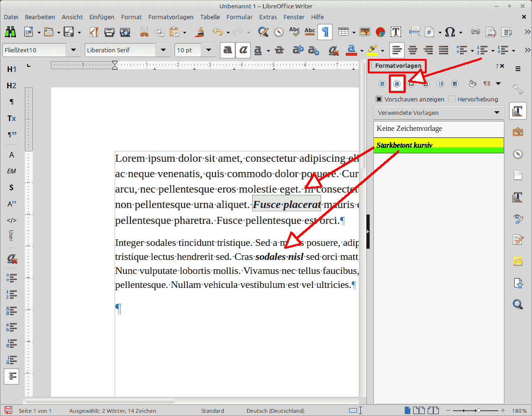Click the font size 10 pt input field

[188, 50]
